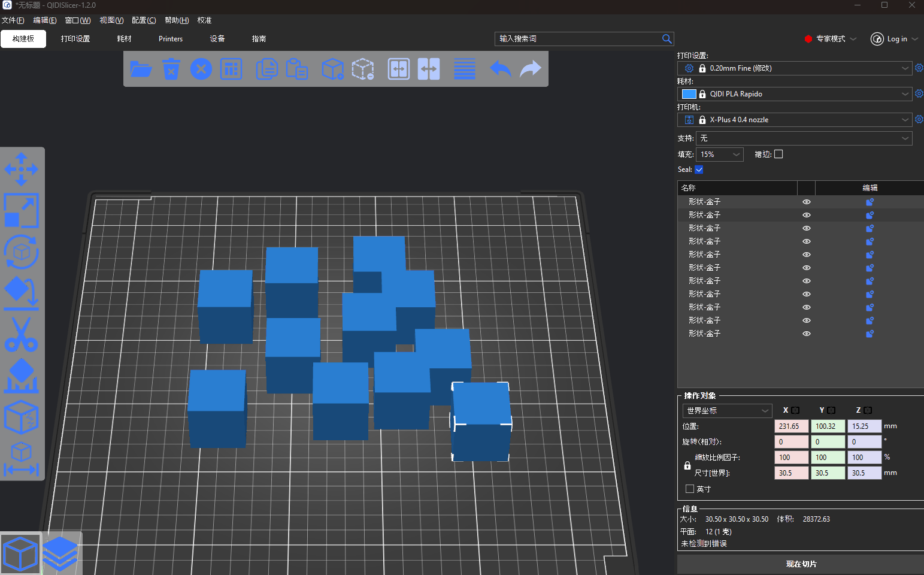The height and width of the screenshot is (575, 924).
Task: Arrange objects on the build plate
Action: click(231, 69)
